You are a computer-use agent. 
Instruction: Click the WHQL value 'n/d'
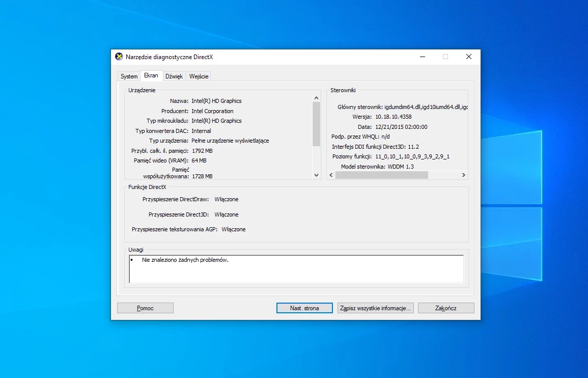(x=385, y=137)
